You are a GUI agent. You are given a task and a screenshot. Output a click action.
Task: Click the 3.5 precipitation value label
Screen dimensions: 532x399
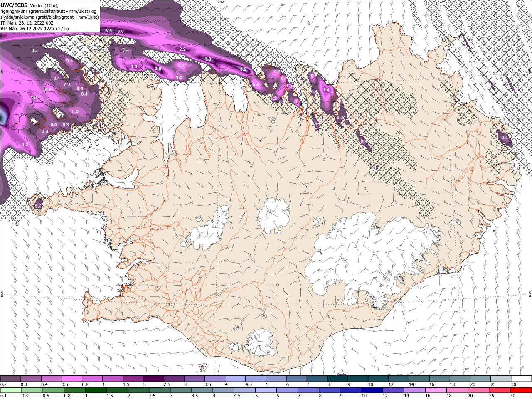[108, 31]
